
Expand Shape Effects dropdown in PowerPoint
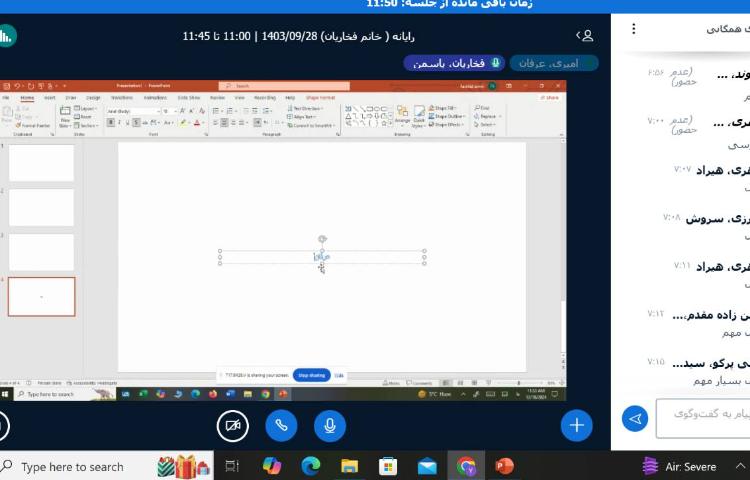(446, 124)
